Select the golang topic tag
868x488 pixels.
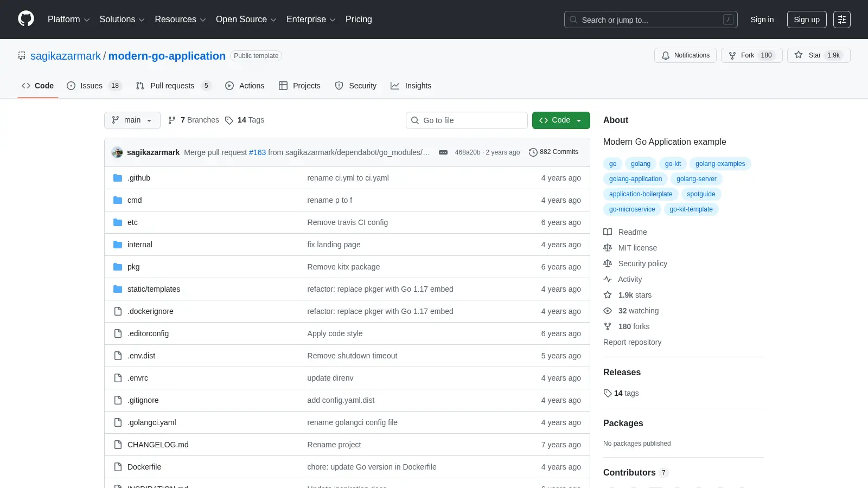(x=641, y=164)
